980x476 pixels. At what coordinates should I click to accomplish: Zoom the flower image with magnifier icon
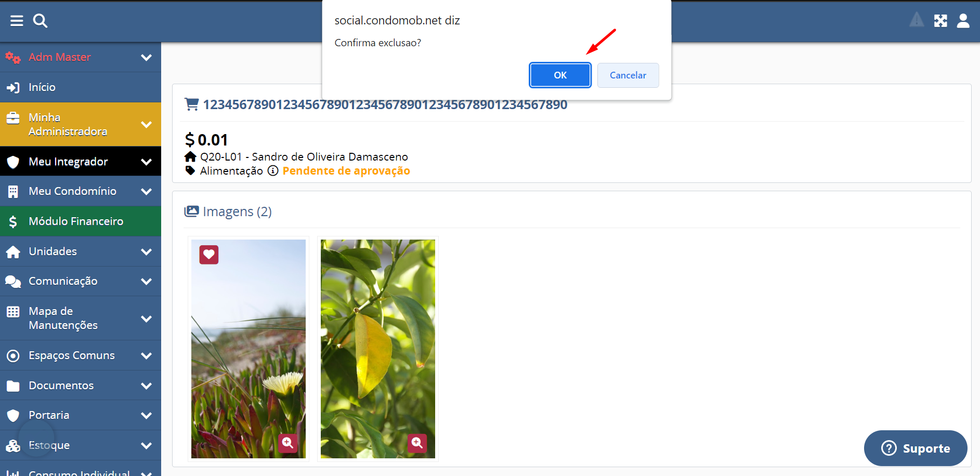288,443
